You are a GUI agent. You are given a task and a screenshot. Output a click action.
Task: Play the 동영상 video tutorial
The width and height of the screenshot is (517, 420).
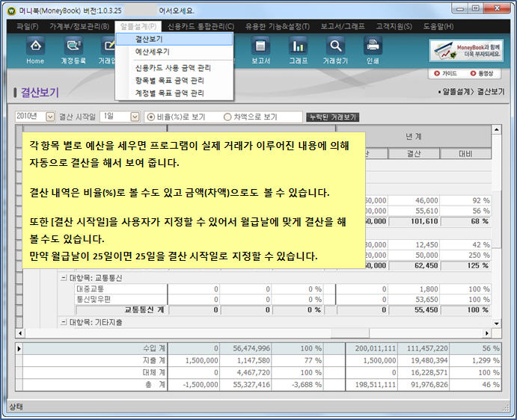tap(483, 74)
